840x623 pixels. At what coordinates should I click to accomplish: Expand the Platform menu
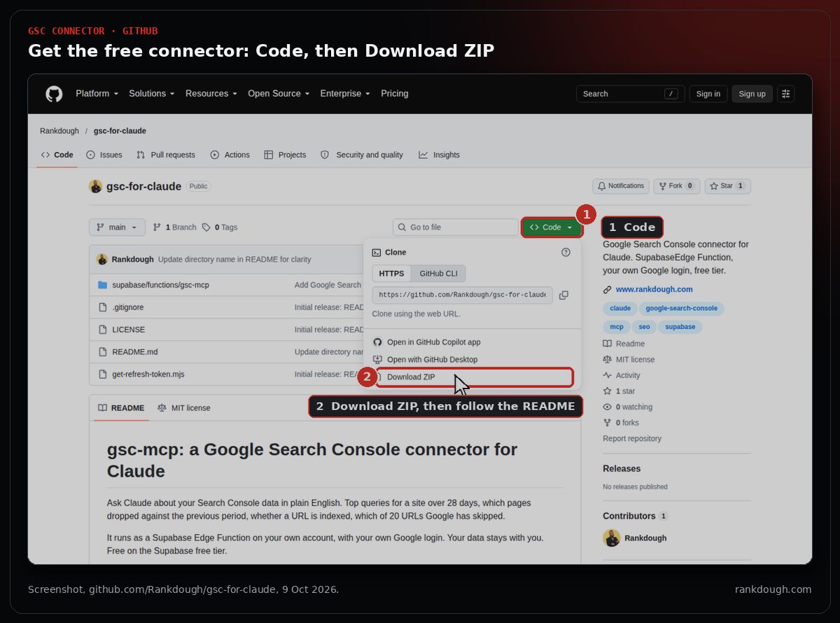(x=97, y=94)
